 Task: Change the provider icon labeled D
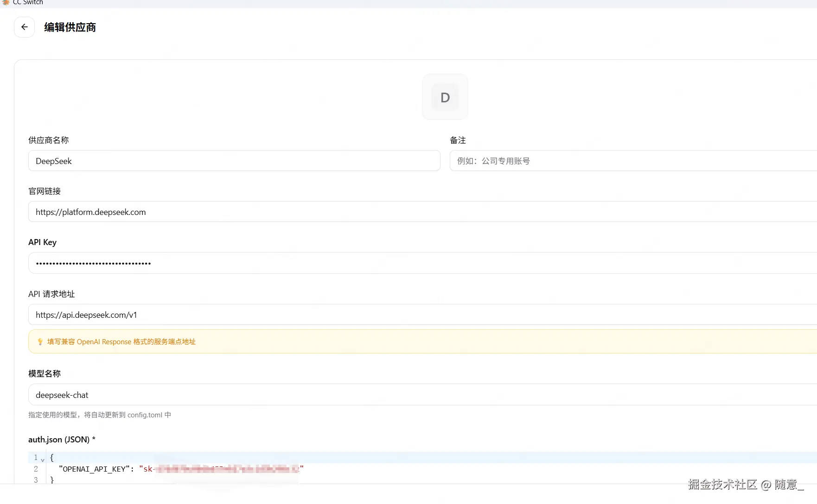click(x=445, y=97)
